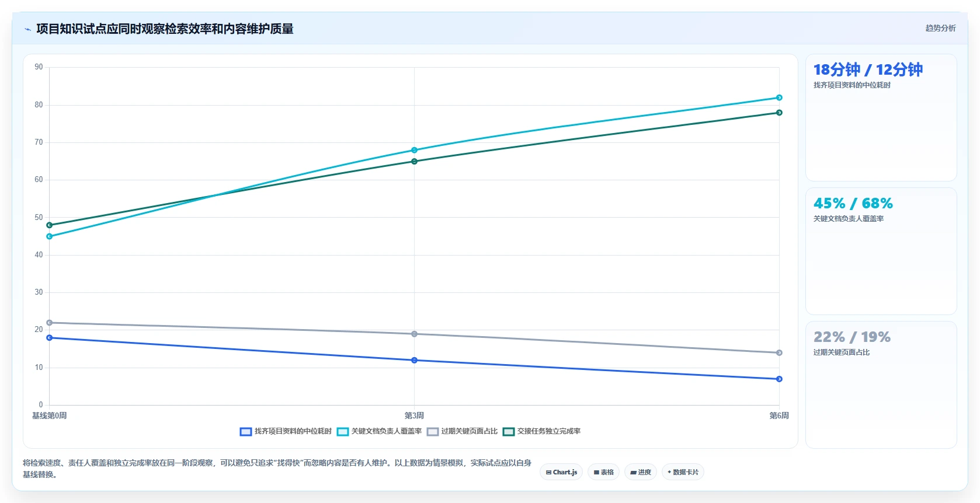The height and width of the screenshot is (503, 980).
Task: Click legend label 过期关键页面占比
Action: coord(469,431)
